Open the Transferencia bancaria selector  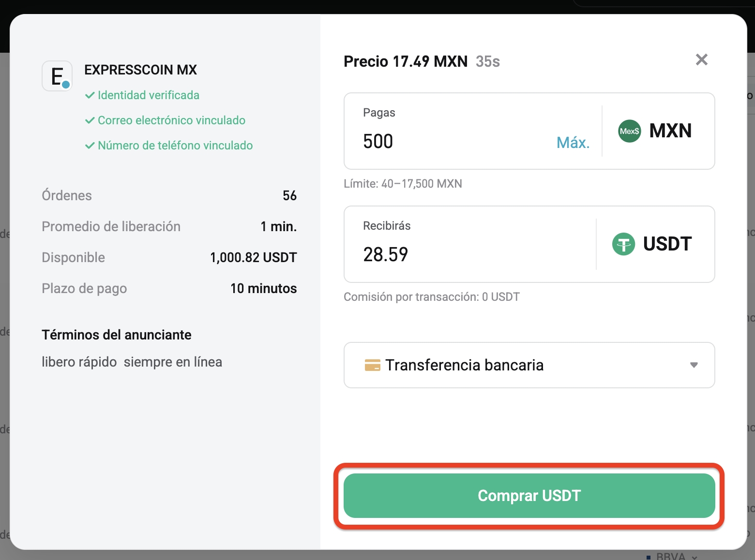(529, 365)
